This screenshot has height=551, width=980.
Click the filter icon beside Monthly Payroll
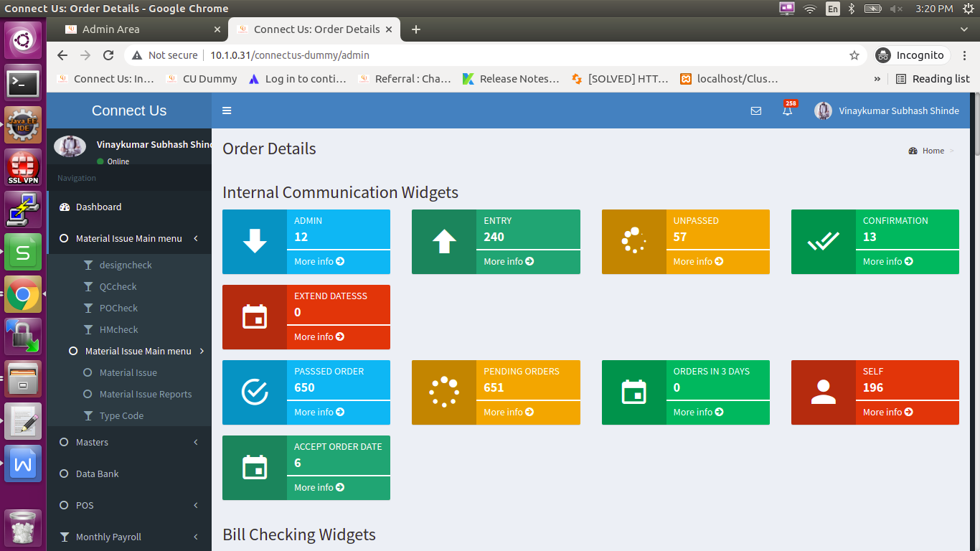click(65, 537)
